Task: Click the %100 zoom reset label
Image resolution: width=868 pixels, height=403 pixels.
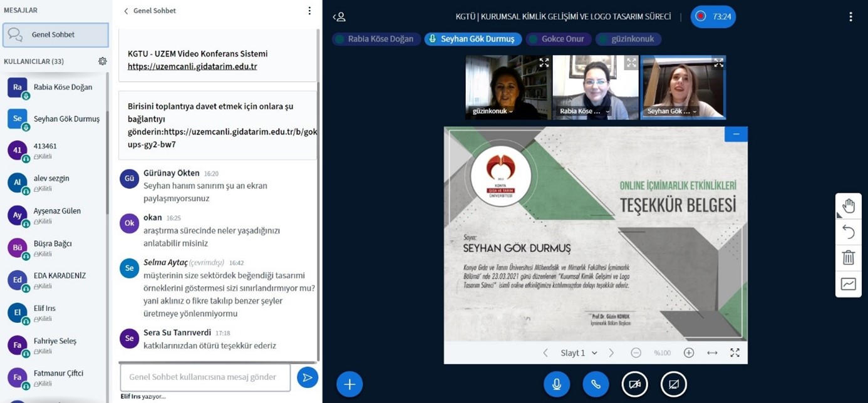Action: 662,353
